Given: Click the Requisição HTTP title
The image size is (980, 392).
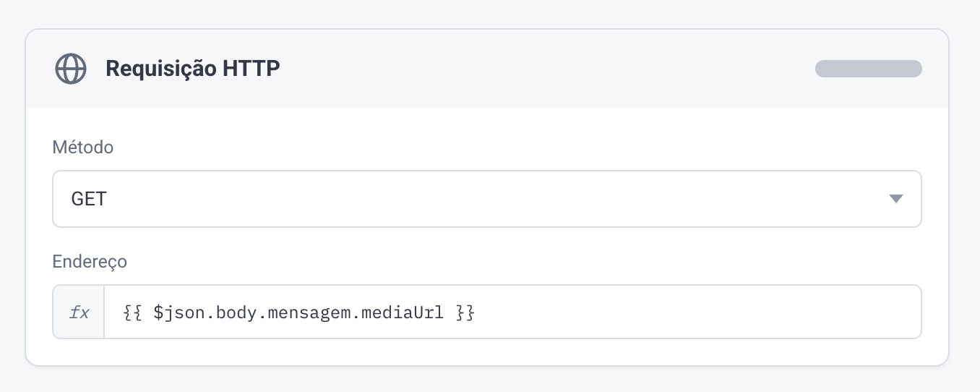Looking at the screenshot, I should (193, 69).
